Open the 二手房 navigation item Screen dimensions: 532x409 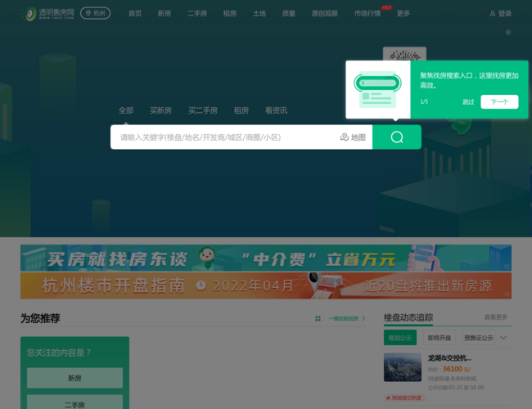[x=197, y=14]
